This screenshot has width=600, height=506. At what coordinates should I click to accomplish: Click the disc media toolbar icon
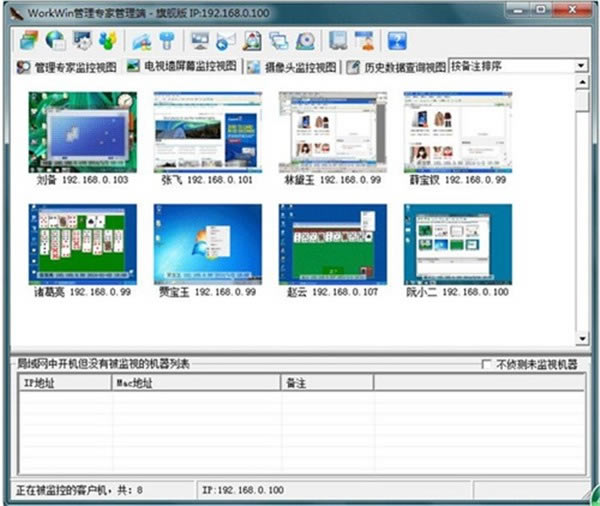[x=305, y=41]
